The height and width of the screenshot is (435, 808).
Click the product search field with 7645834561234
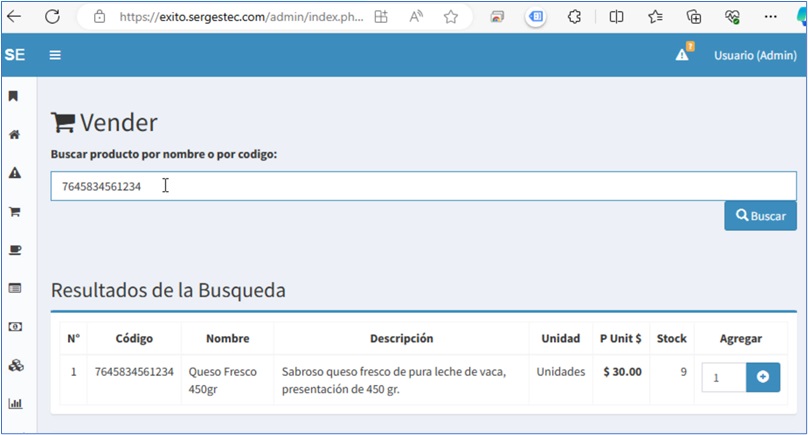(x=424, y=186)
